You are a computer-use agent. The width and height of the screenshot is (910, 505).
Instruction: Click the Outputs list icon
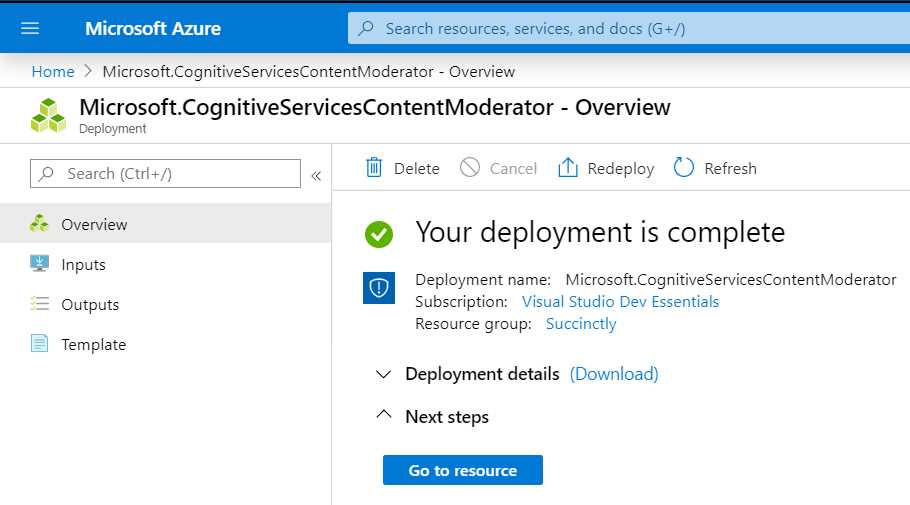pyautogui.click(x=39, y=304)
